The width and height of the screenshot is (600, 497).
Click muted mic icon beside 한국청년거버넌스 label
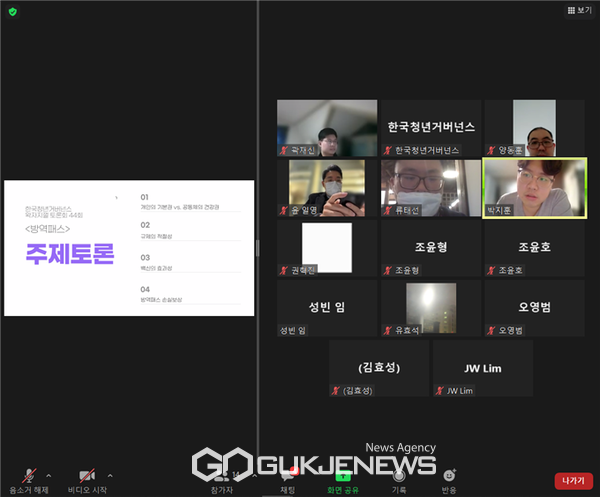click(x=388, y=150)
